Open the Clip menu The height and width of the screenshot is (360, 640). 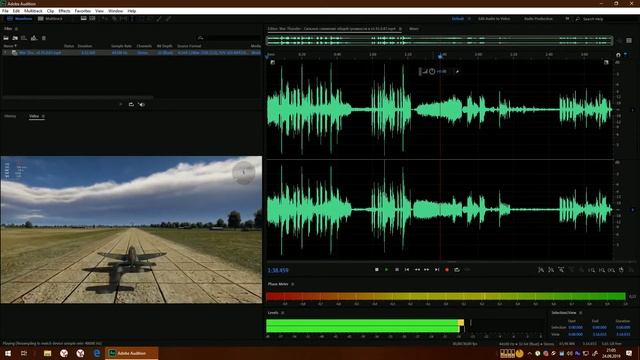pos(50,11)
